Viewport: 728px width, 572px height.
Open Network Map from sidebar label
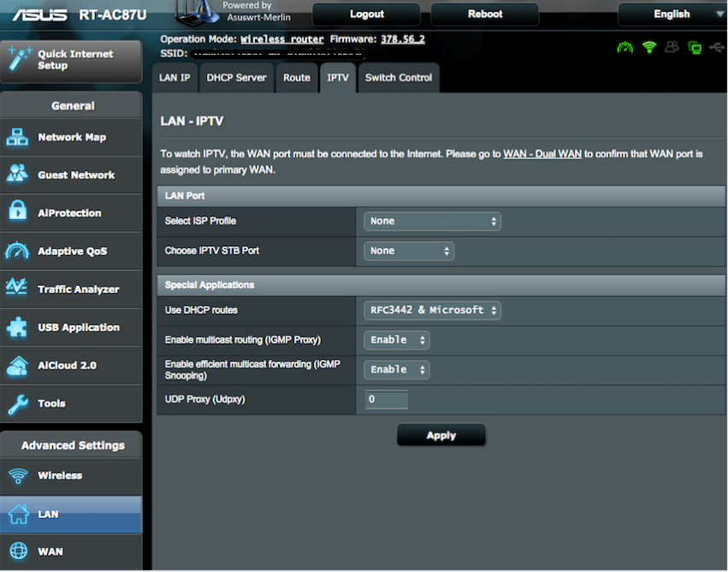(72, 138)
